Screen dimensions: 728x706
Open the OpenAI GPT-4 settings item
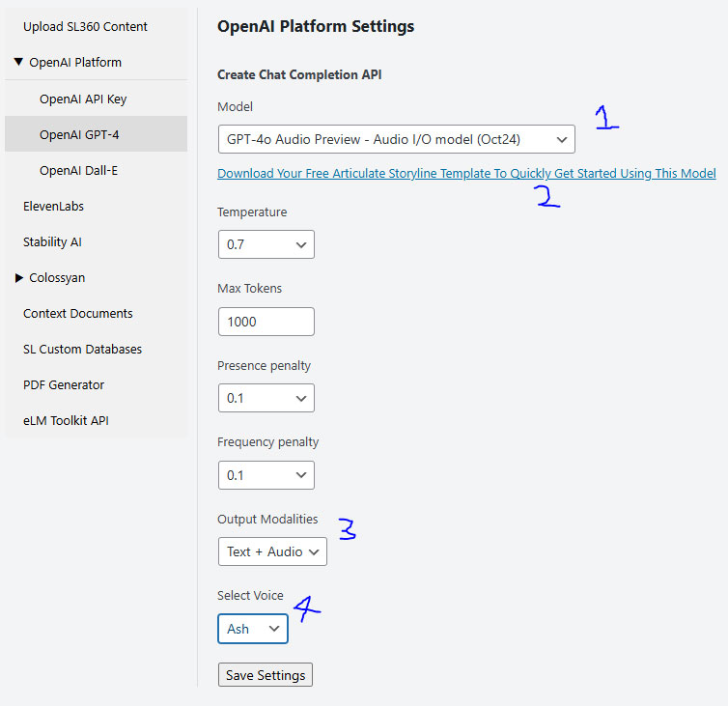78,135
